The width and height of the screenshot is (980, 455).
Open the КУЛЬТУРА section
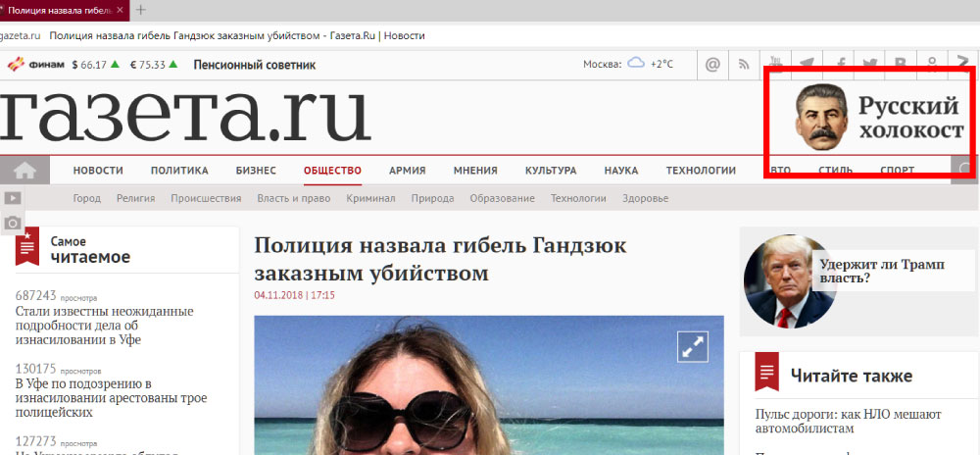coord(551,170)
